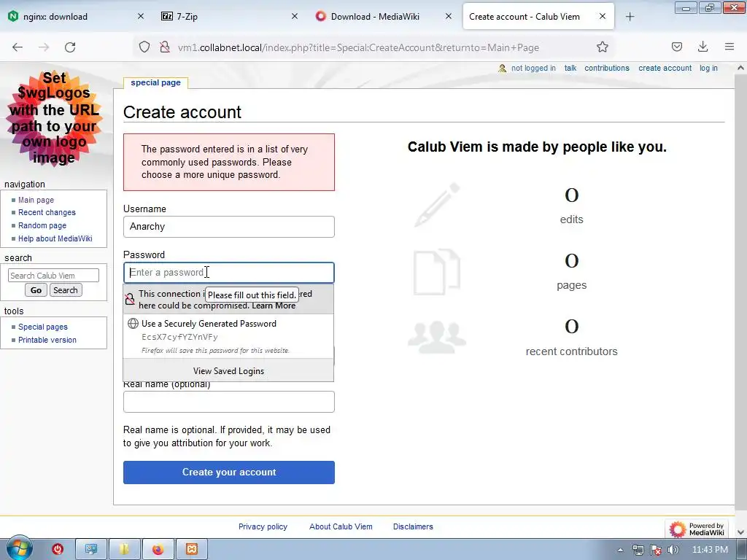
Task: Close the Download - MediaWiki tab
Action: 449,16
